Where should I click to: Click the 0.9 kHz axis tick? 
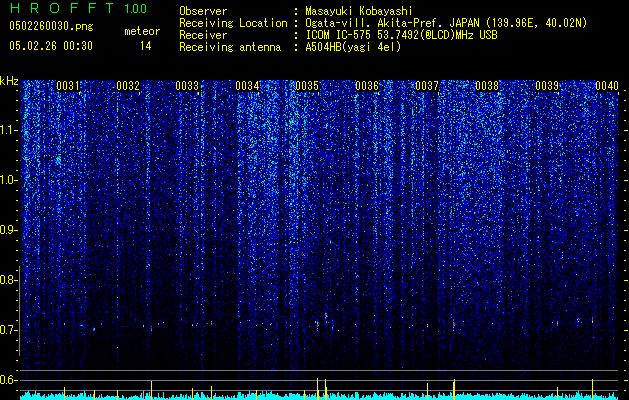click(9, 230)
